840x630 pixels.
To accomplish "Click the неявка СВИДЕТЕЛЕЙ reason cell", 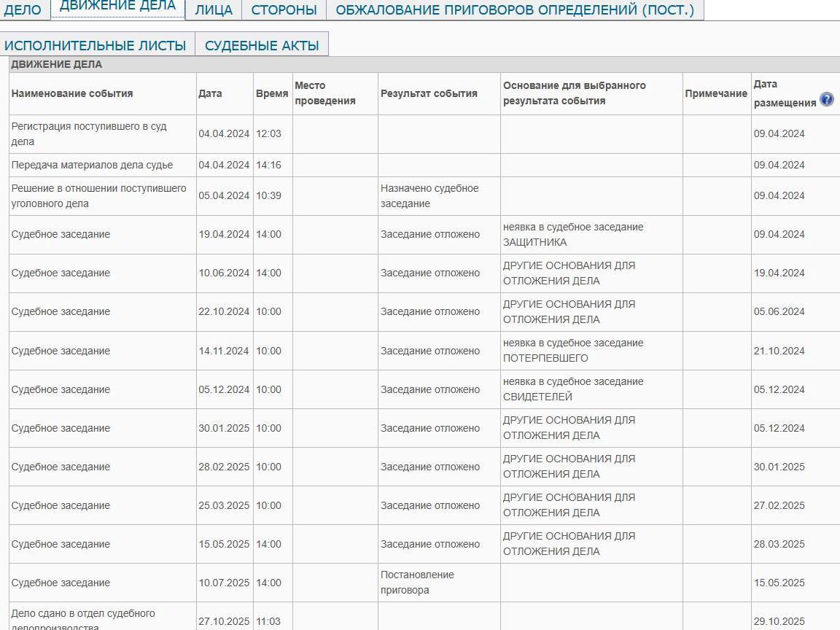I will point(573,389).
